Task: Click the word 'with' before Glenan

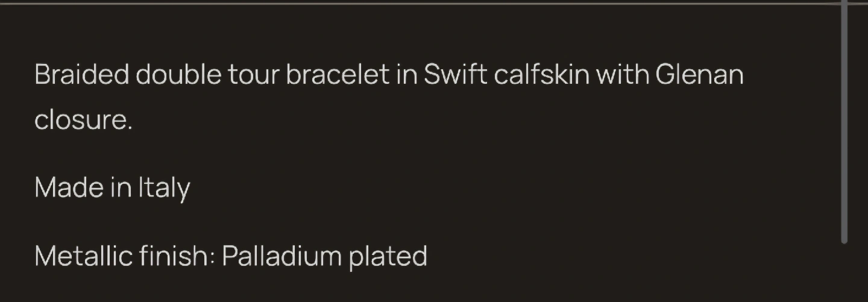Action: 622,75
